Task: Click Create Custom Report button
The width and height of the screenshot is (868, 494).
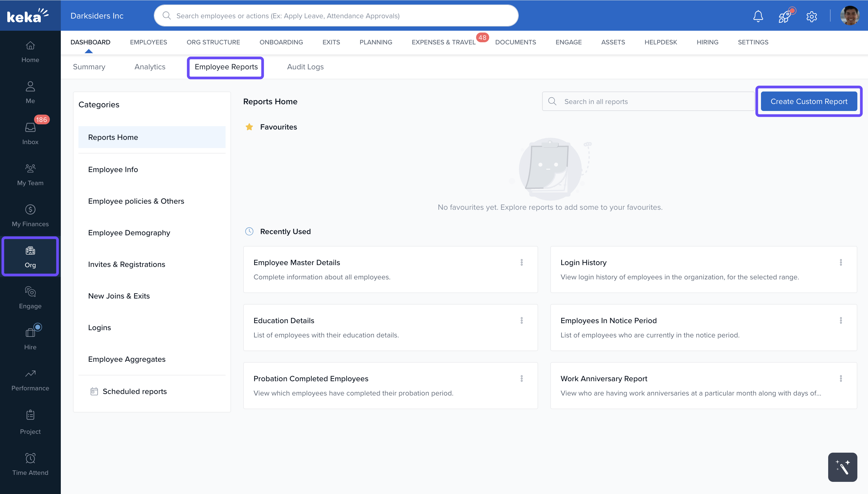Action: point(809,102)
